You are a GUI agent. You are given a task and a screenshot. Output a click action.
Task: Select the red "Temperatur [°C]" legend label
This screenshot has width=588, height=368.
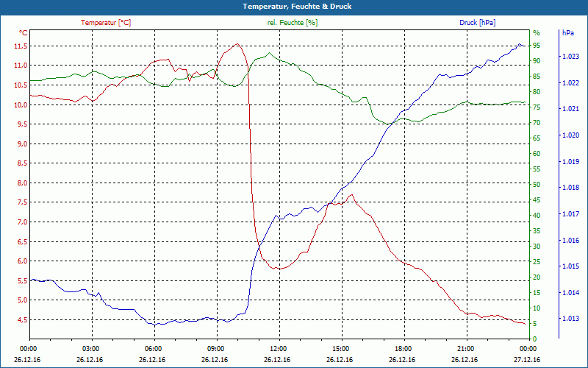click(106, 23)
